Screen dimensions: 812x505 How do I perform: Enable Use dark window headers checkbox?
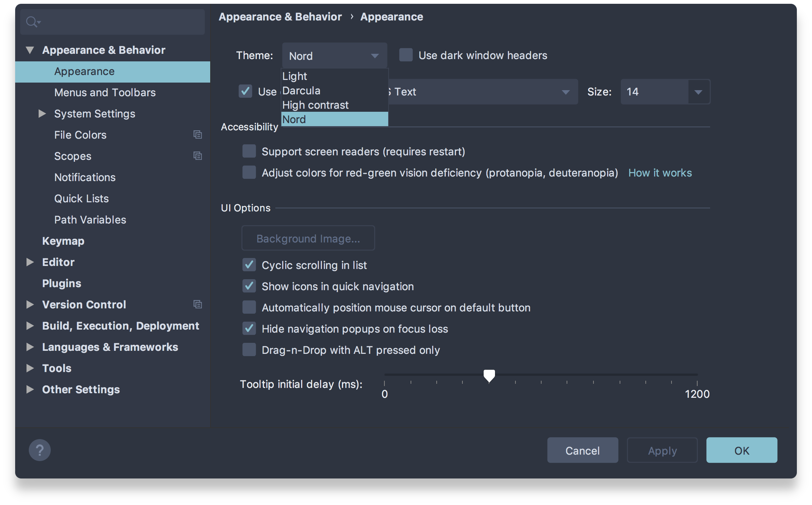(x=406, y=55)
